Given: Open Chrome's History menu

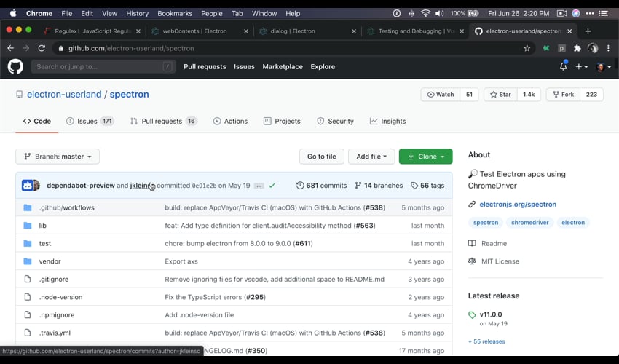Looking at the screenshot, I should coord(137,13).
